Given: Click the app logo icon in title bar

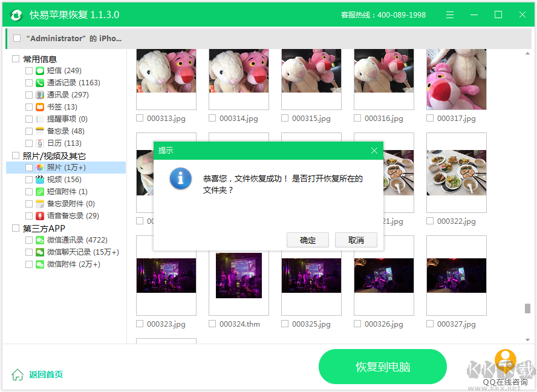Looking at the screenshot, I should click(x=16, y=15).
